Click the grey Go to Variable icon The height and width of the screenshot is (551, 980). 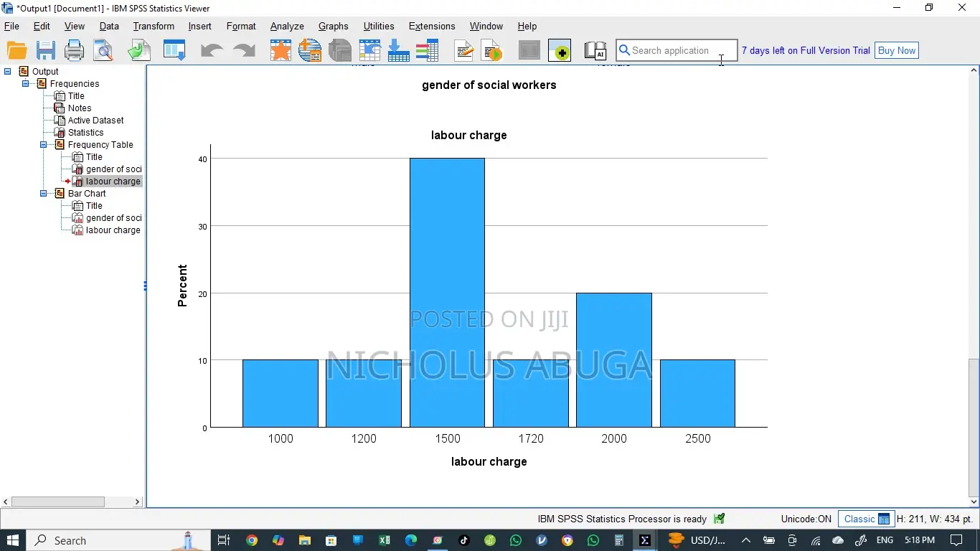pos(339,50)
